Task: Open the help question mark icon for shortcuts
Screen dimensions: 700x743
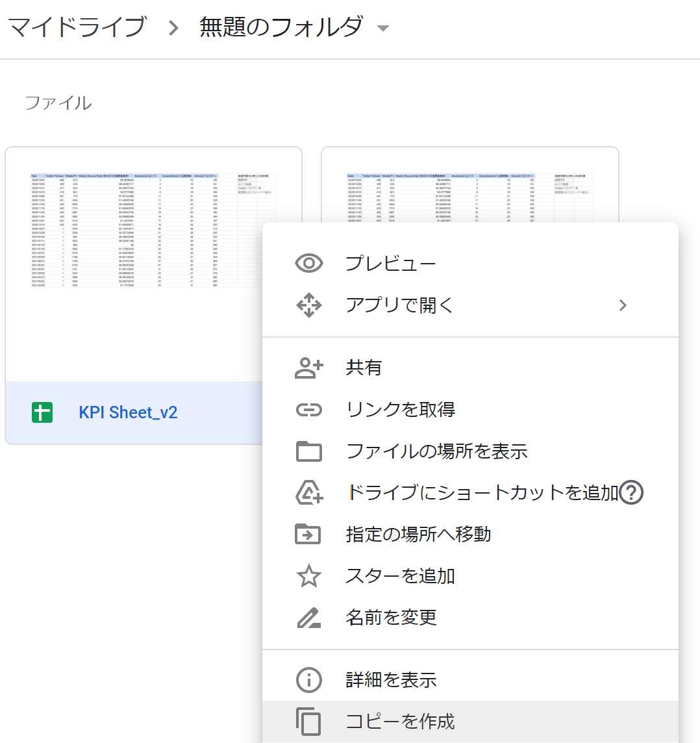Action: click(631, 493)
